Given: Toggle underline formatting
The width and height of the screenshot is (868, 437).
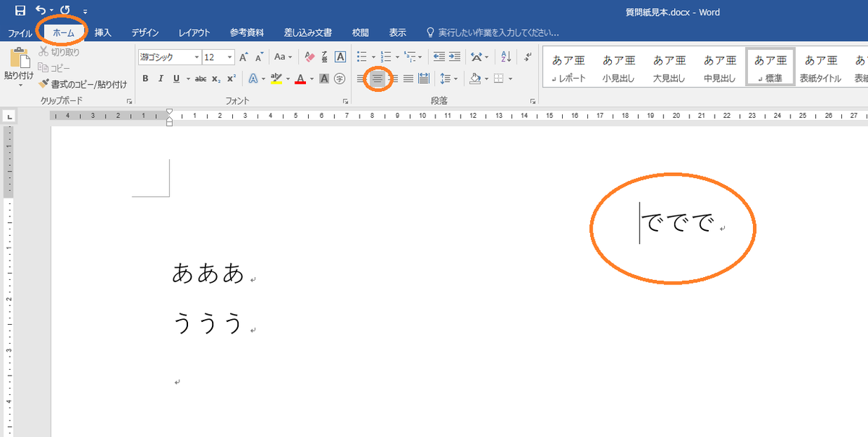Looking at the screenshot, I should pos(176,78).
